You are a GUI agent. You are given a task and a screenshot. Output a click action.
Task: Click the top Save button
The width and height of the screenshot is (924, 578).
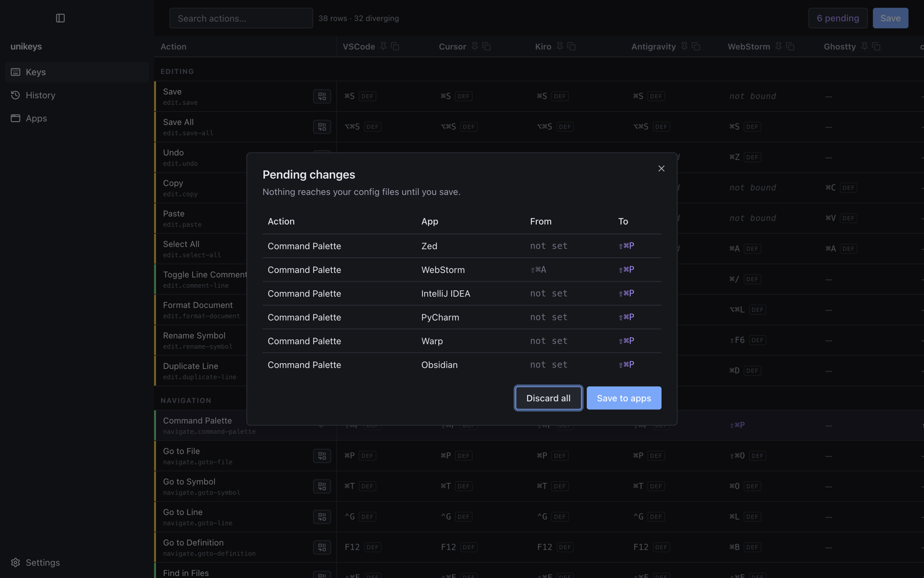pyautogui.click(x=890, y=18)
